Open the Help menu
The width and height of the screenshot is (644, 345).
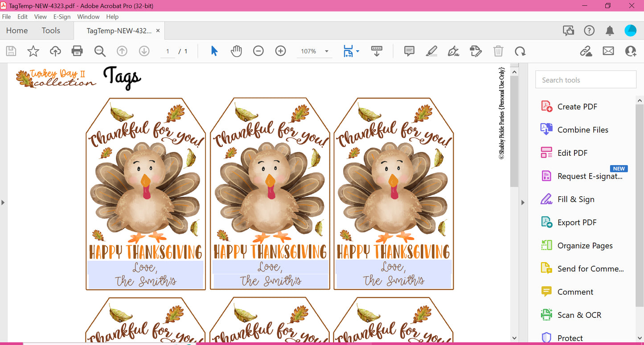point(112,16)
